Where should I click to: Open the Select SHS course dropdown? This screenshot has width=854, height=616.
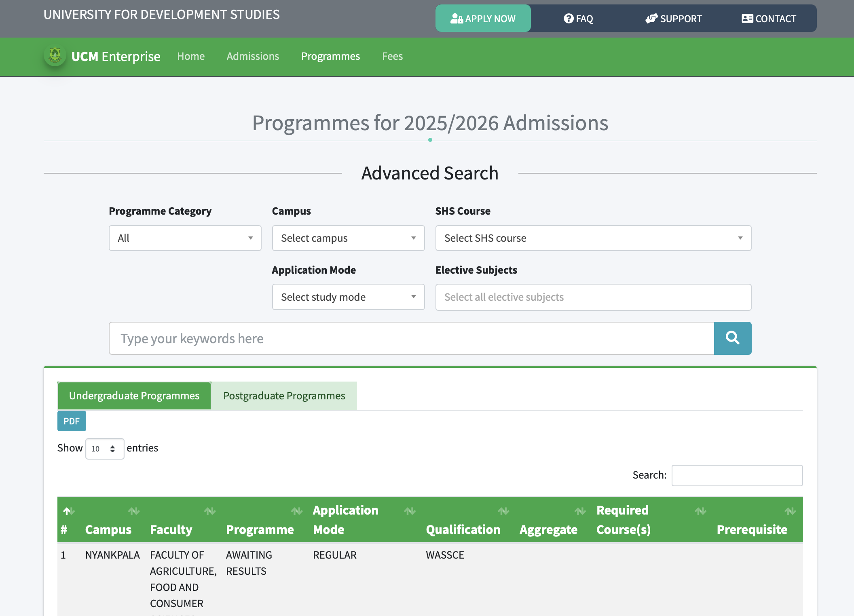point(593,238)
